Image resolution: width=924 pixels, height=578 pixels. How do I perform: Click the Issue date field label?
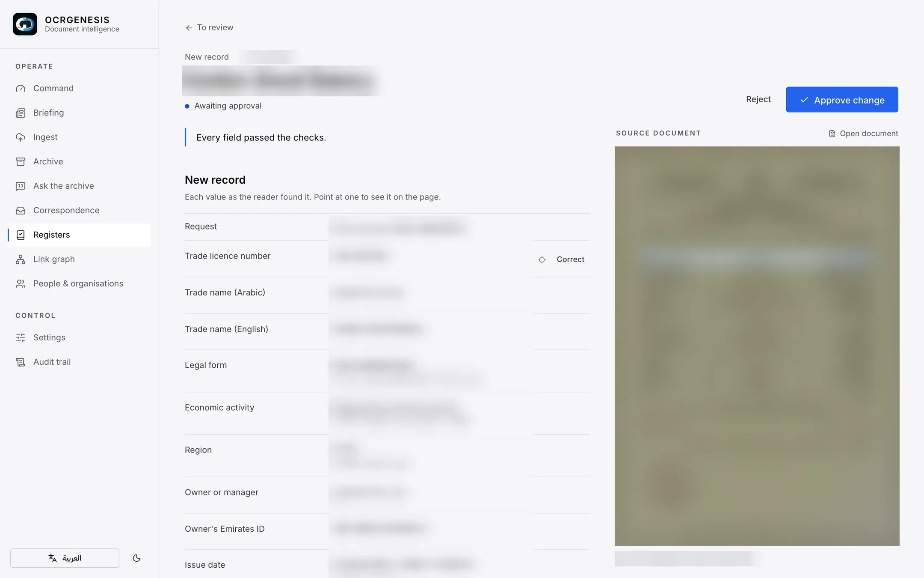pos(205,565)
